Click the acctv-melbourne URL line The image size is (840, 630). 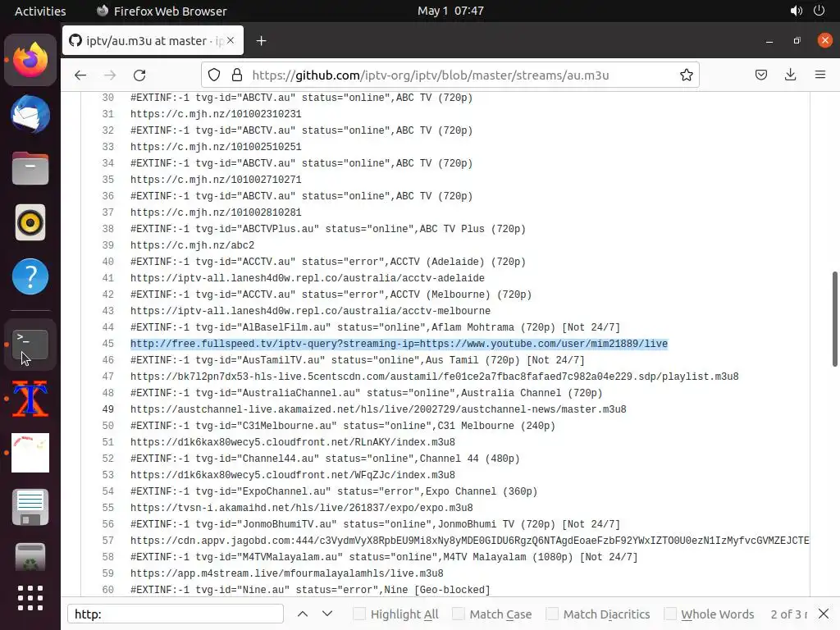[x=310, y=311]
